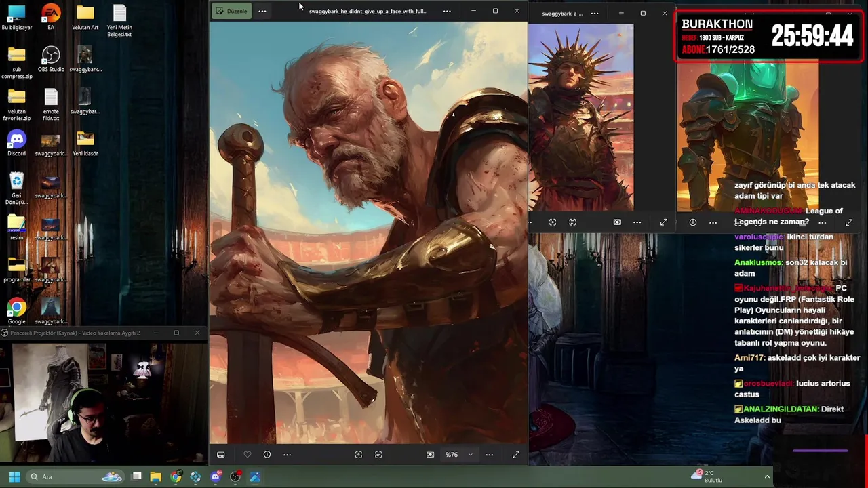Click the spiked-crown warrior image in swaggybark_a window
This screenshot has width=868, height=488.
pyautogui.click(x=581, y=117)
